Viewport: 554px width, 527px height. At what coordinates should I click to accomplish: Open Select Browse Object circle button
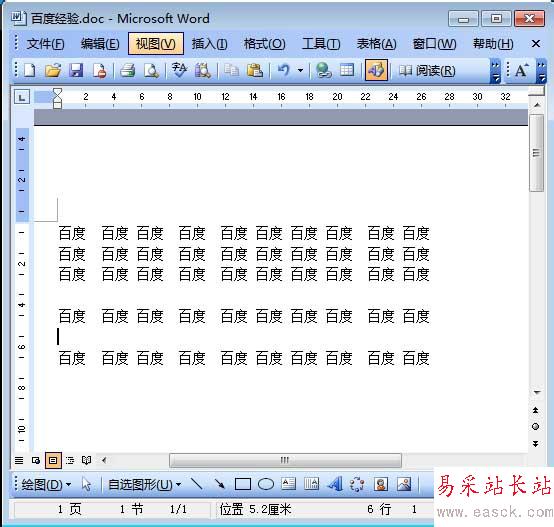coord(536,427)
